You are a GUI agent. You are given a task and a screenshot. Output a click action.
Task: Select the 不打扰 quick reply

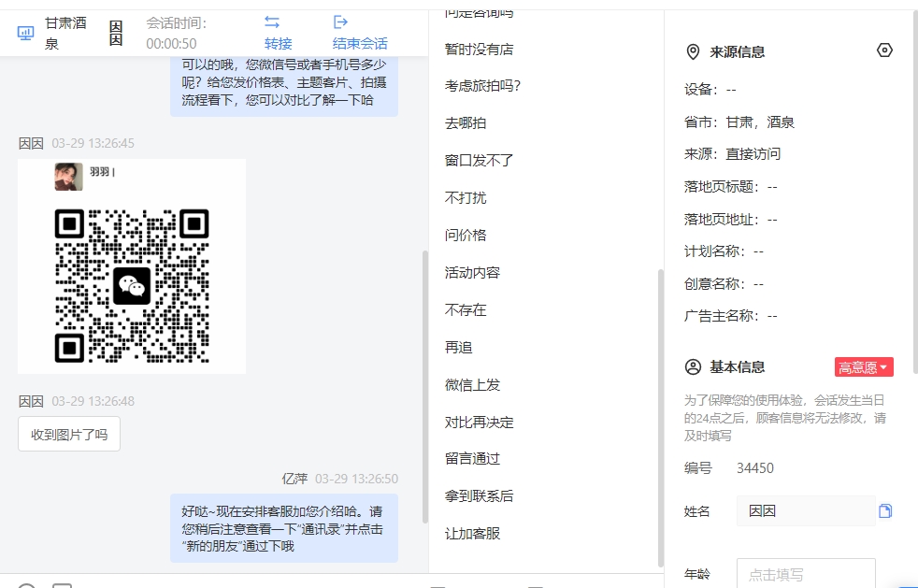[x=466, y=197]
